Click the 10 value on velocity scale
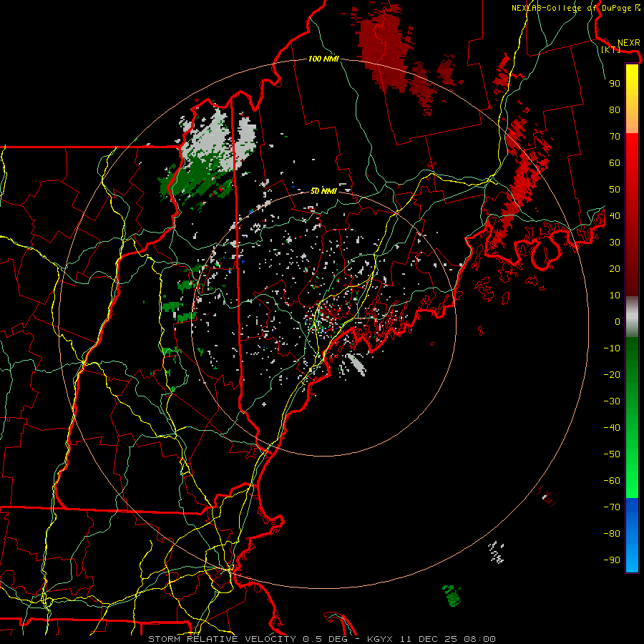 click(x=615, y=296)
